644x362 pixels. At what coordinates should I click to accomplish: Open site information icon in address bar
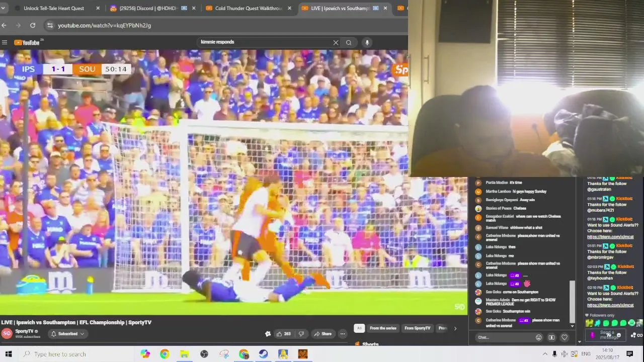tap(49, 25)
